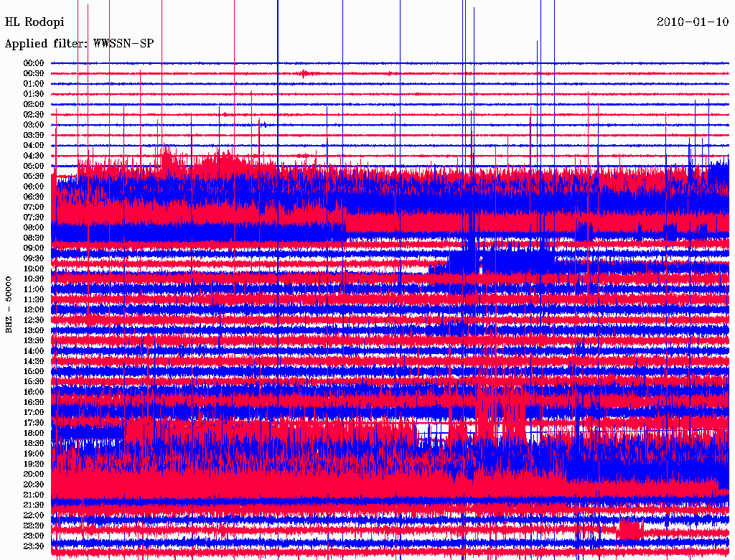Select the 17:30 time row label

tap(34, 422)
